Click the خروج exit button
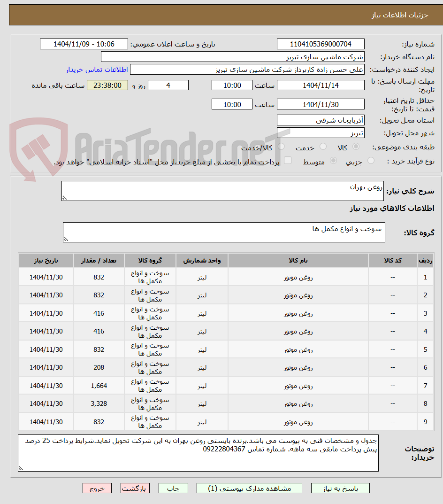The height and width of the screenshot is (504, 443). (x=97, y=488)
